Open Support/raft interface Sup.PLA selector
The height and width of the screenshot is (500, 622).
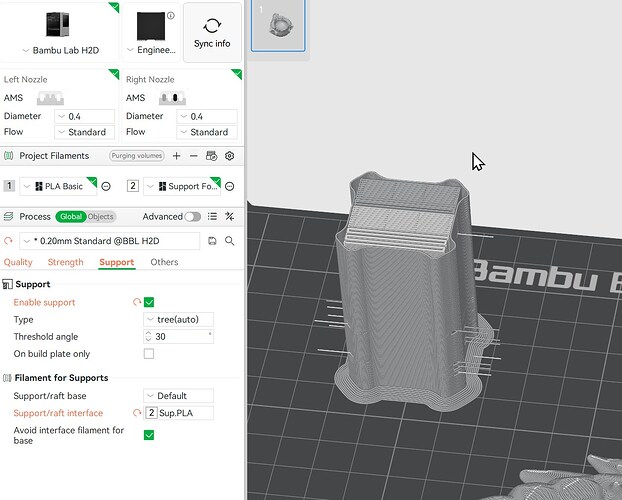(x=179, y=413)
